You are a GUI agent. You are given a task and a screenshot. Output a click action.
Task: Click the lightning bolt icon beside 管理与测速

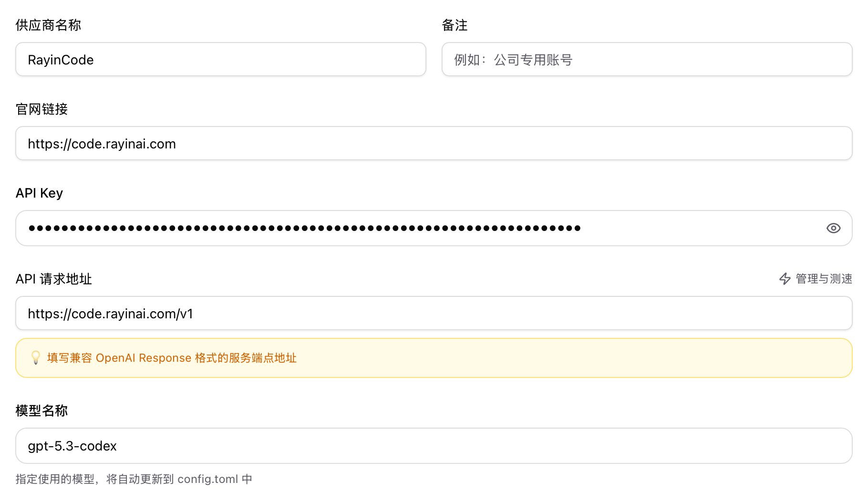(x=785, y=279)
